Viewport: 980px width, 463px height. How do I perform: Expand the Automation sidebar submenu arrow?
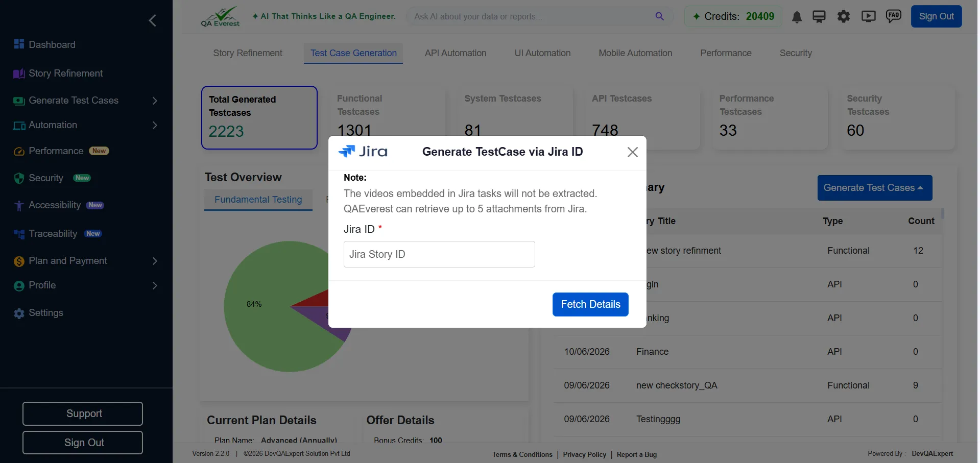coord(155,126)
